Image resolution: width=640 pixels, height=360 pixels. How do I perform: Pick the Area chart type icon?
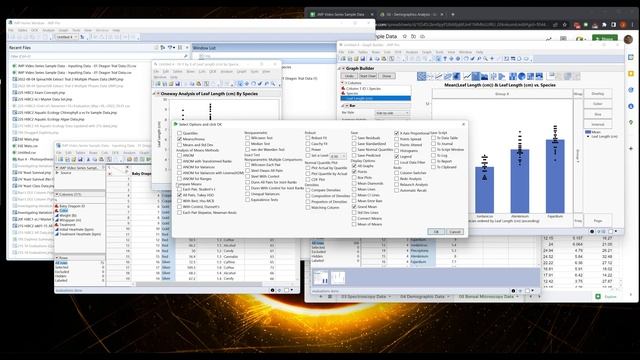(x=484, y=76)
